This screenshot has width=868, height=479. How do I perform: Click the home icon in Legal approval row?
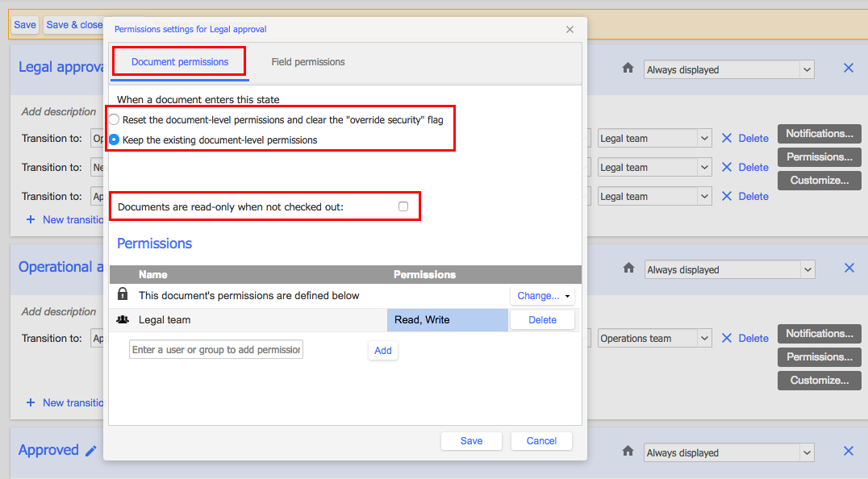click(x=628, y=69)
